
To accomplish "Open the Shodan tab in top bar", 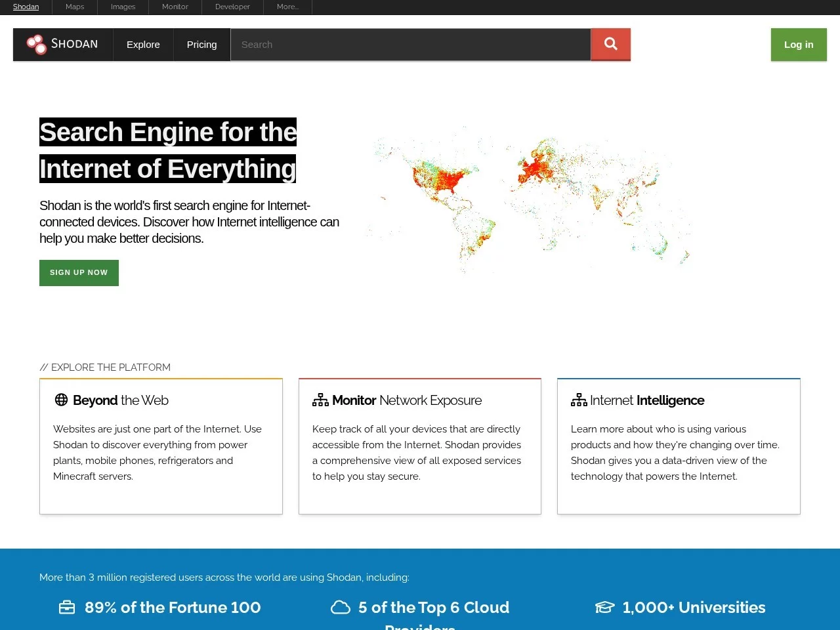I will coord(26,7).
